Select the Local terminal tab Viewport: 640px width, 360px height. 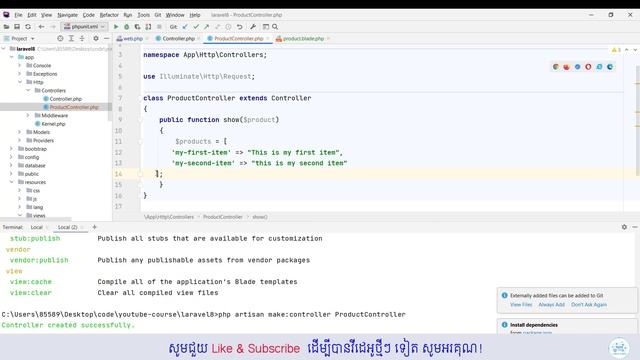point(36,227)
